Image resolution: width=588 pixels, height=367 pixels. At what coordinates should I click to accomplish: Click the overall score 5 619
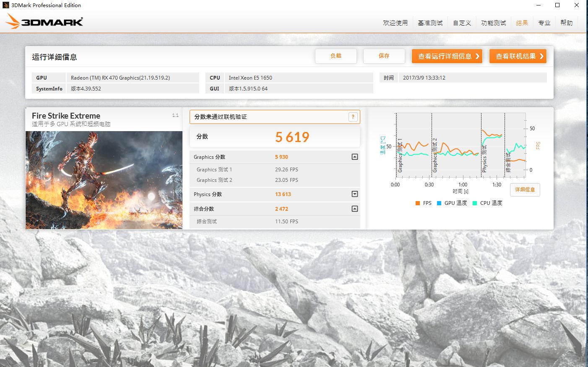(292, 137)
